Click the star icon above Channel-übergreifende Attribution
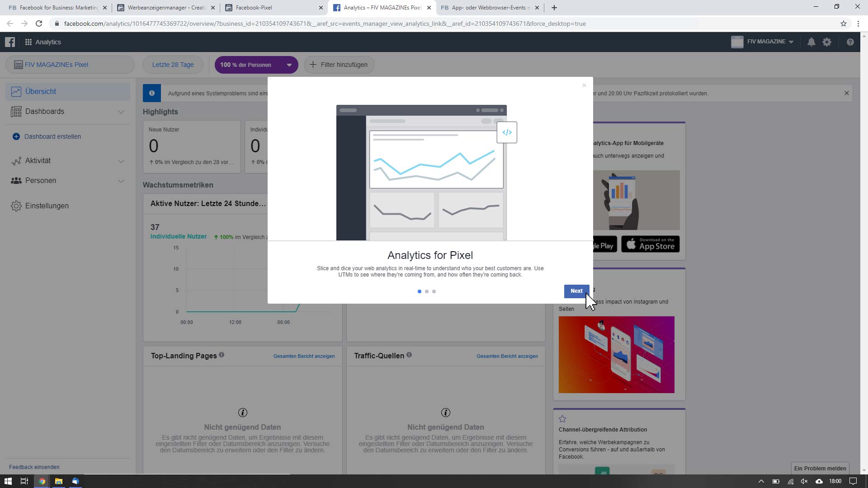This screenshot has height=488, width=868. click(562, 419)
